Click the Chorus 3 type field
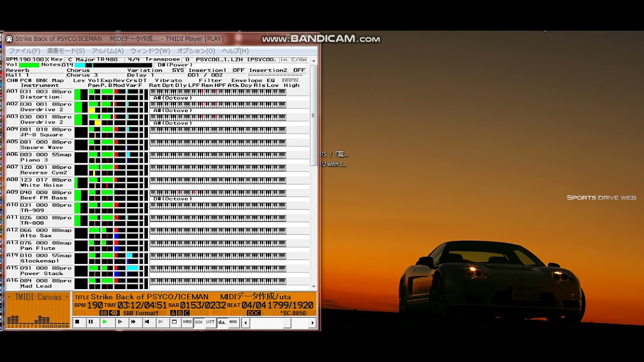Image resolution: width=644 pixels, height=362 pixels. coord(96,75)
